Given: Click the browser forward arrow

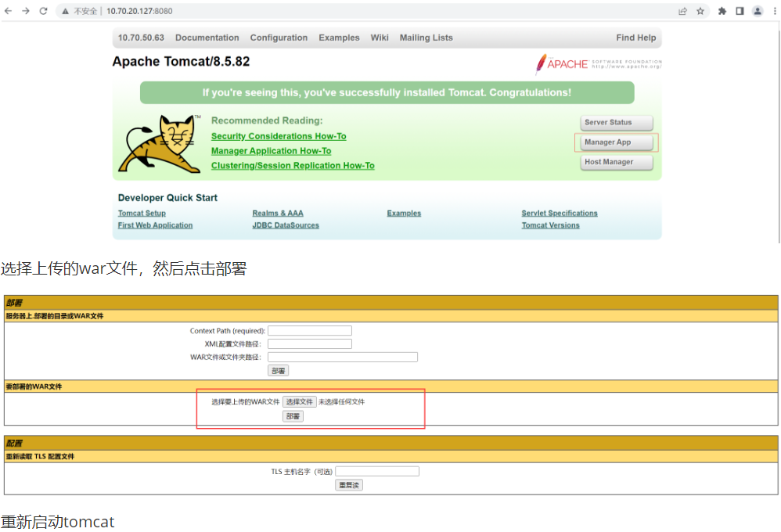Looking at the screenshot, I should [x=25, y=11].
